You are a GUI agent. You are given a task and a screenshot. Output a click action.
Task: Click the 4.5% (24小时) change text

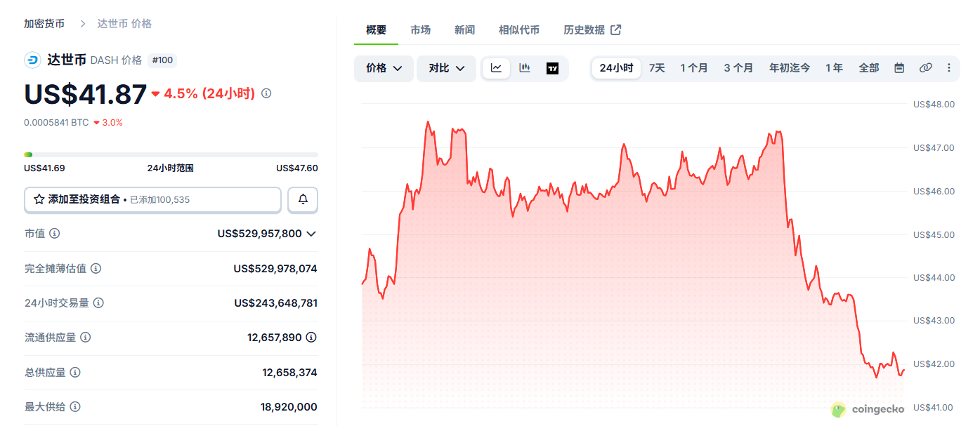(x=203, y=93)
